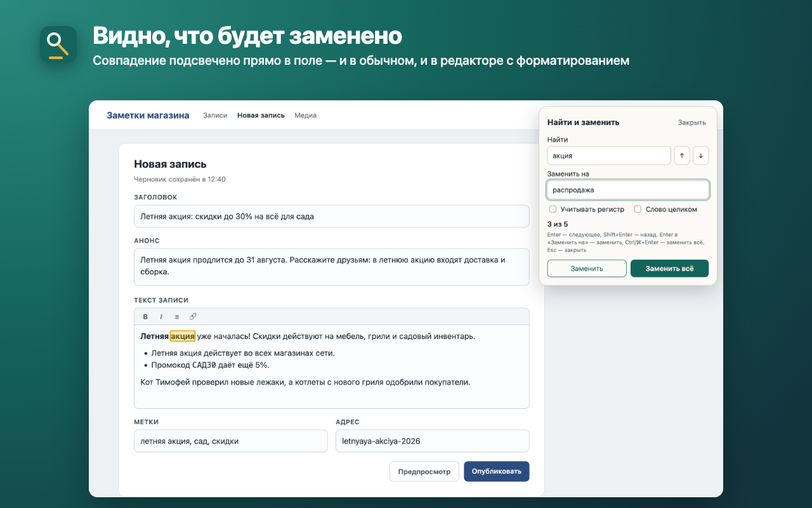Focus the "Найти" search field
812x508 pixels.
tap(609, 156)
